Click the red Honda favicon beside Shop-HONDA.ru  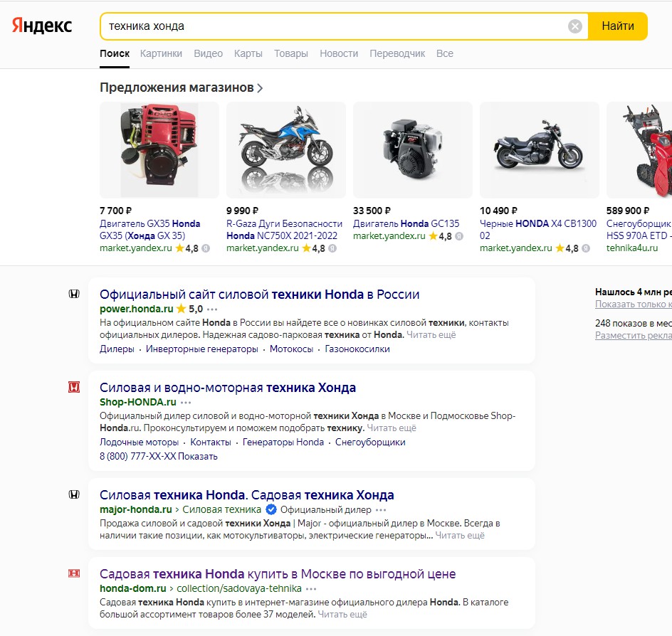pyautogui.click(x=74, y=388)
